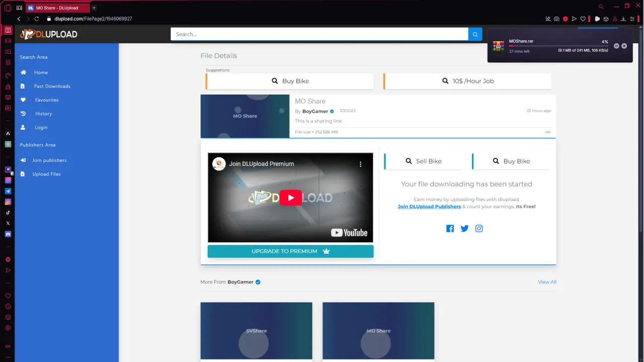Open Messenger in Opera sidebar
The width and height of the screenshot is (644, 362).
click(8, 180)
